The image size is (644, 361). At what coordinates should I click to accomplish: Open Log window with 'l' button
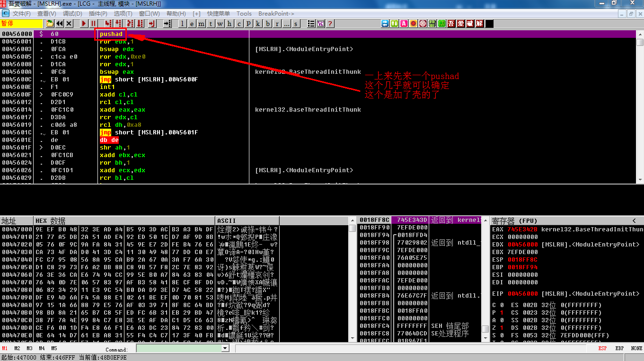(x=183, y=24)
